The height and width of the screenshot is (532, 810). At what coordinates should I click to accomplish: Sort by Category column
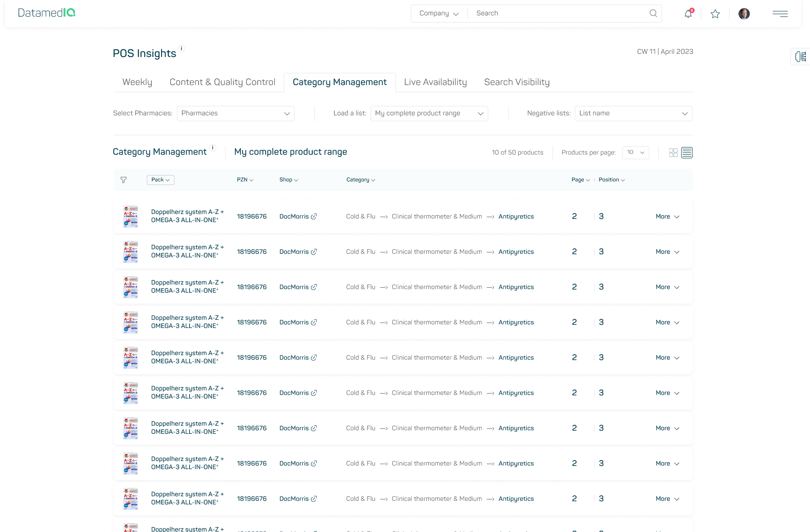pyautogui.click(x=361, y=180)
